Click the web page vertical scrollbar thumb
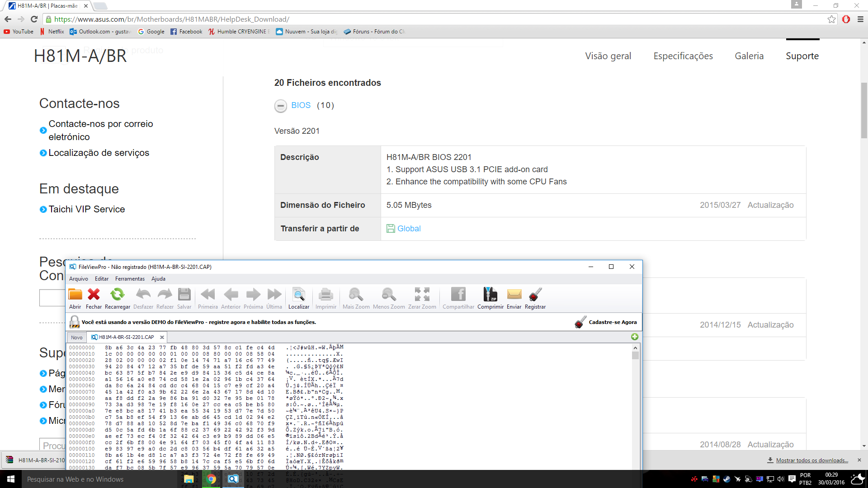The height and width of the screenshot is (488, 868). coord(864,110)
